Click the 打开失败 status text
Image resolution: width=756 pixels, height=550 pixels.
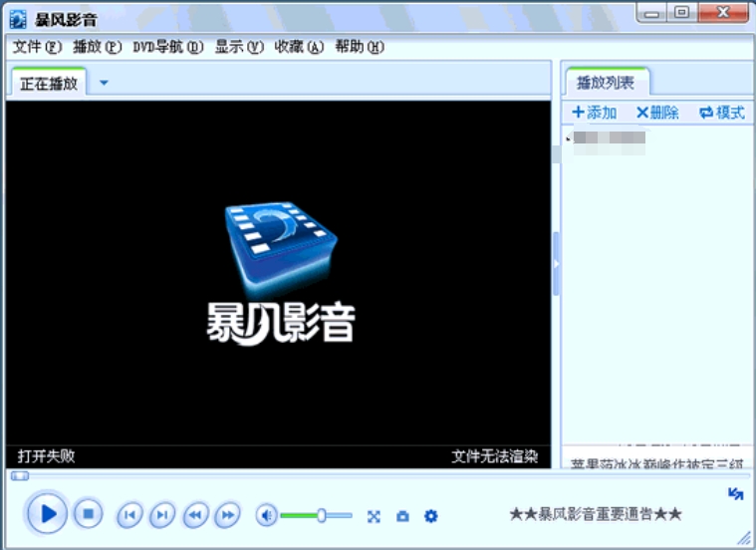pos(46,456)
